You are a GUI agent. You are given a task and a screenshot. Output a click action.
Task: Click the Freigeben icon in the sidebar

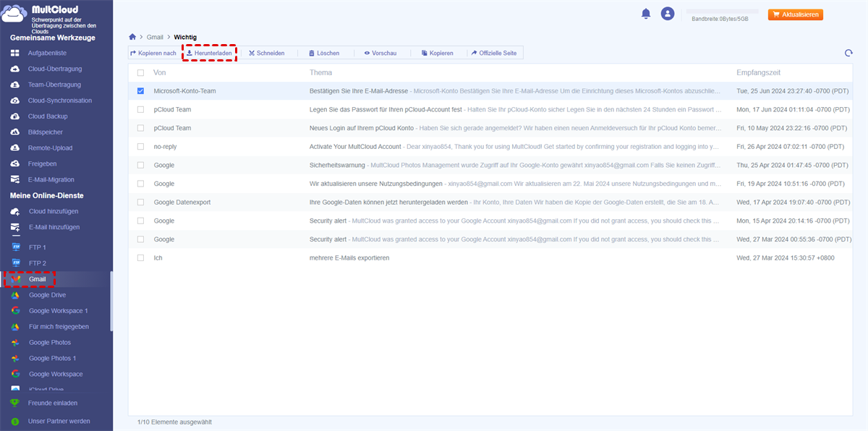click(14, 164)
